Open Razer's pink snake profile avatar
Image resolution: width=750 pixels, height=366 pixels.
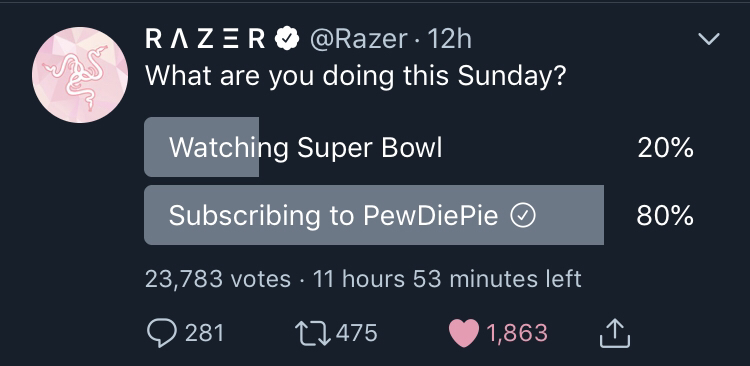click(80, 75)
